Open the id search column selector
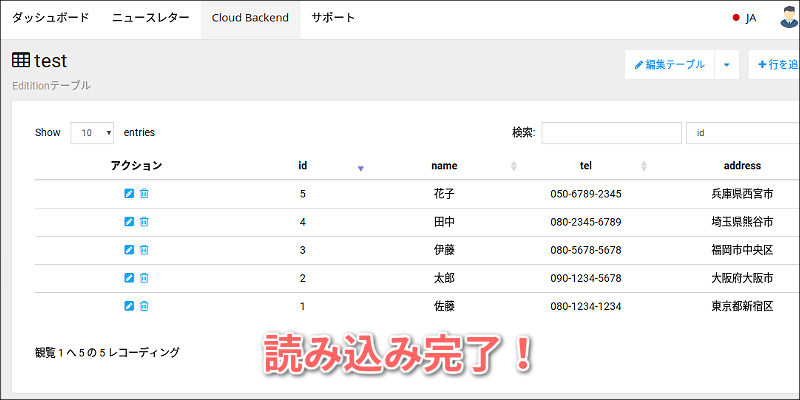 (743, 133)
